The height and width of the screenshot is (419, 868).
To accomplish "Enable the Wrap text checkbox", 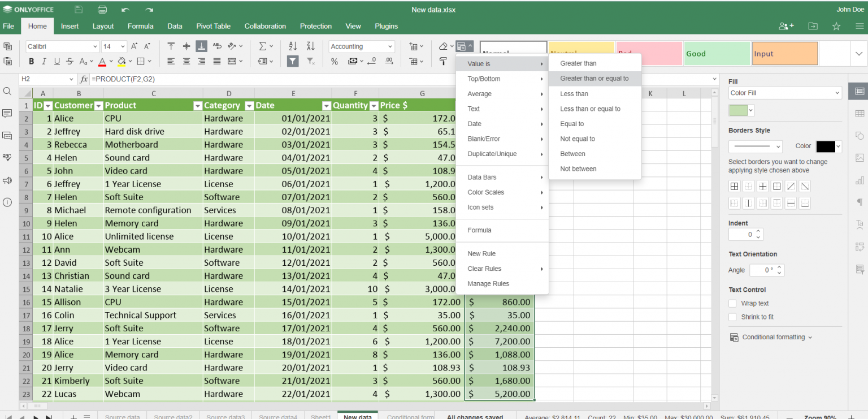I will pyautogui.click(x=732, y=303).
